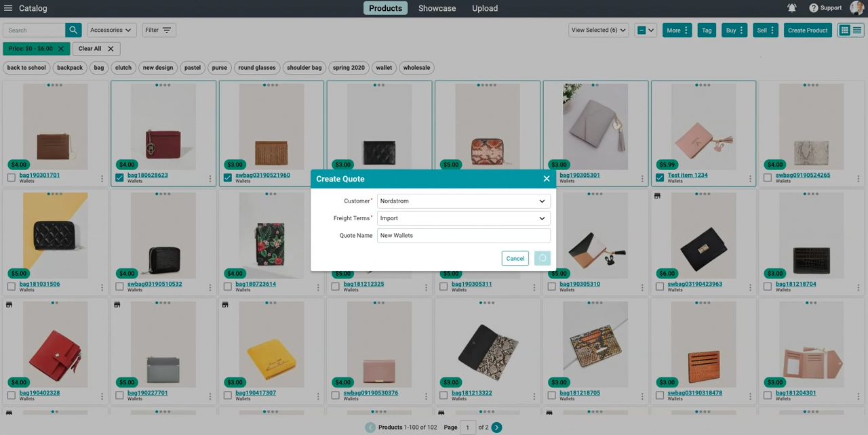Uncheck the Test item 1234 checkbox
The image size is (868, 435).
coord(660,178)
